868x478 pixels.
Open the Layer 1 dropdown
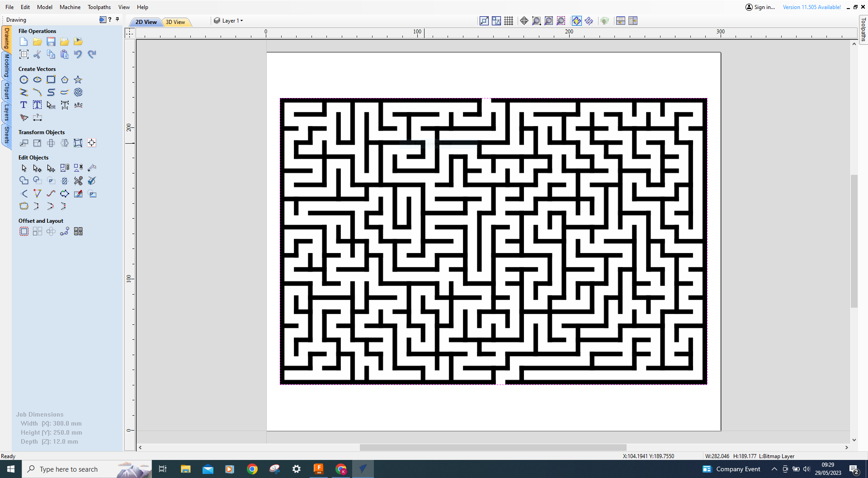[231, 20]
